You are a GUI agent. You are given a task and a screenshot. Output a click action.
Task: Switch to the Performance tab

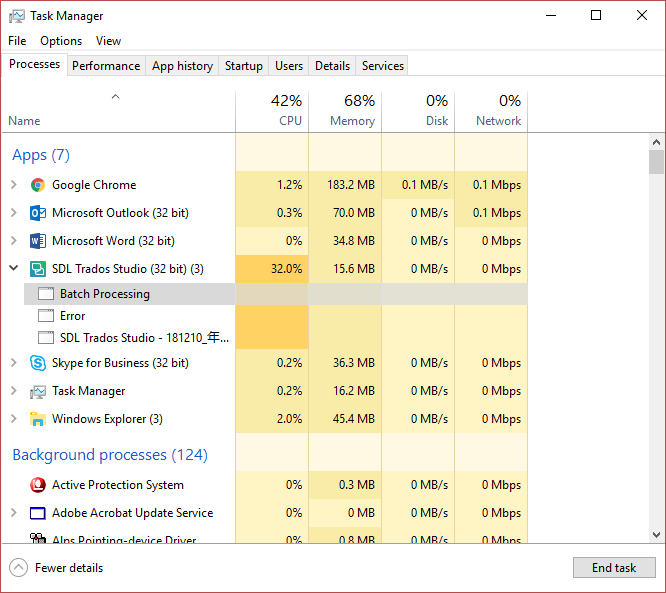click(106, 66)
